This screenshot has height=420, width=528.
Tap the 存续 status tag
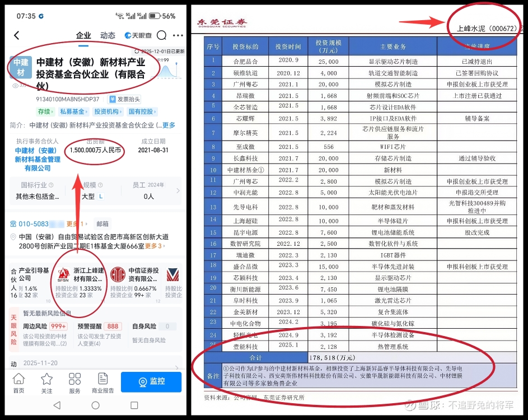click(x=45, y=111)
